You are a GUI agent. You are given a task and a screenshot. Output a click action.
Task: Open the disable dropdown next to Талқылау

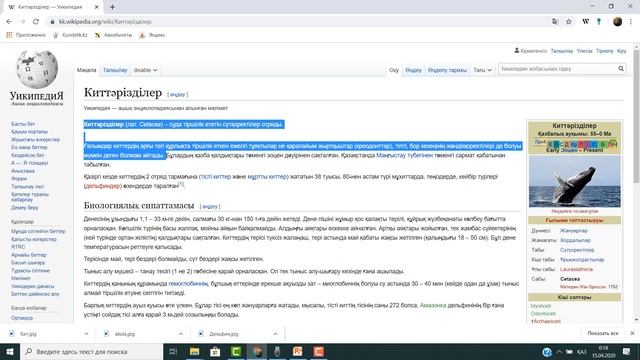145,70
